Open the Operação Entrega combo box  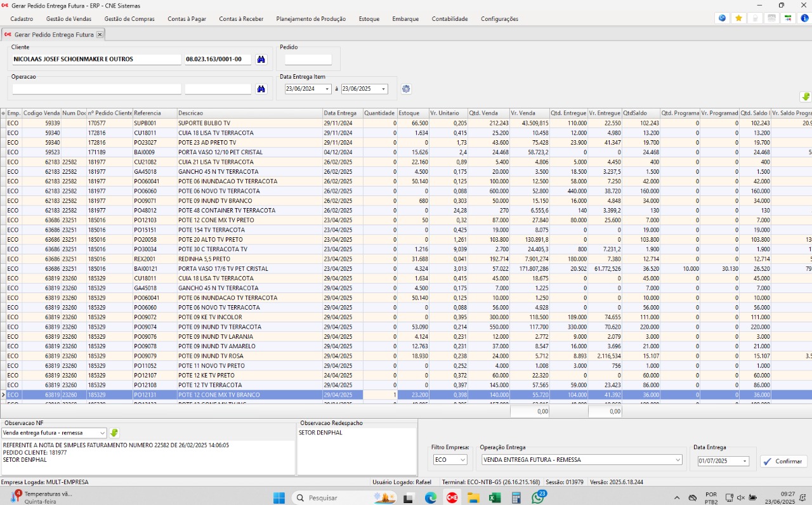(x=678, y=460)
